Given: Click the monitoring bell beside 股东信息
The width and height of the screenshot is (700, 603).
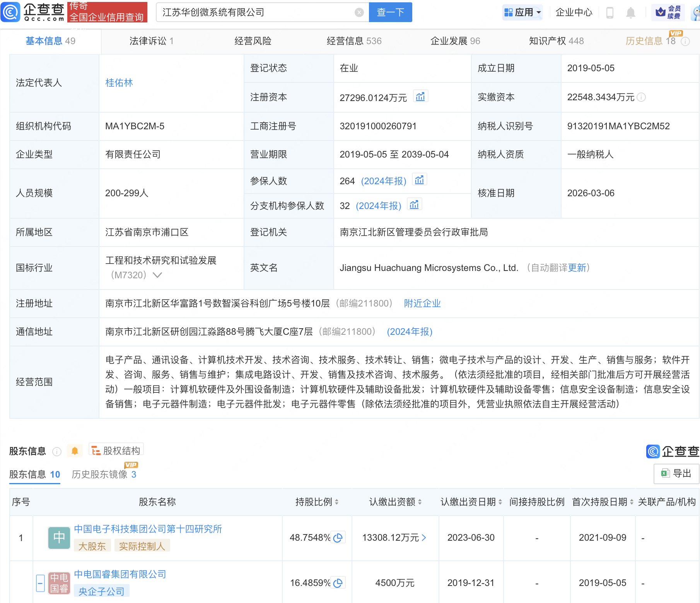Looking at the screenshot, I should 75,450.
